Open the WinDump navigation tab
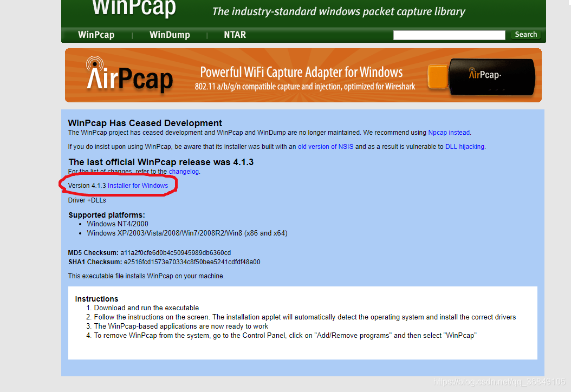The image size is (571, 392). pyautogui.click(x=170, y=35)
